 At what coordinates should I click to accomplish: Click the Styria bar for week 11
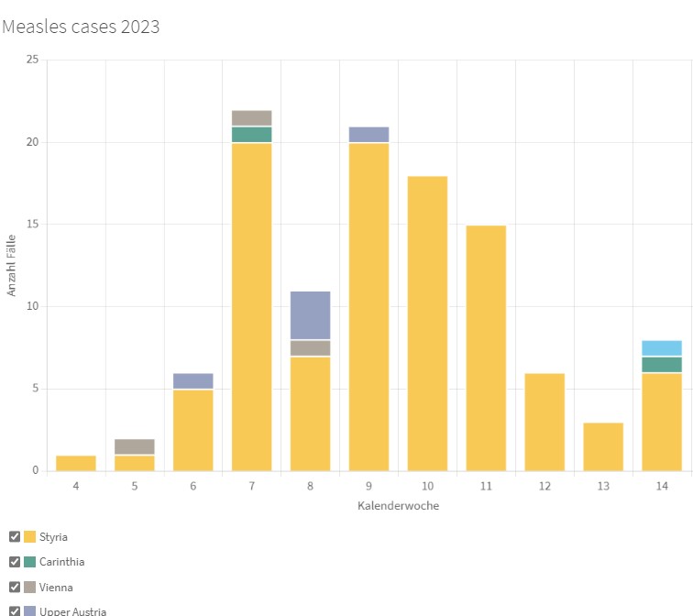(x=486, y=348)
